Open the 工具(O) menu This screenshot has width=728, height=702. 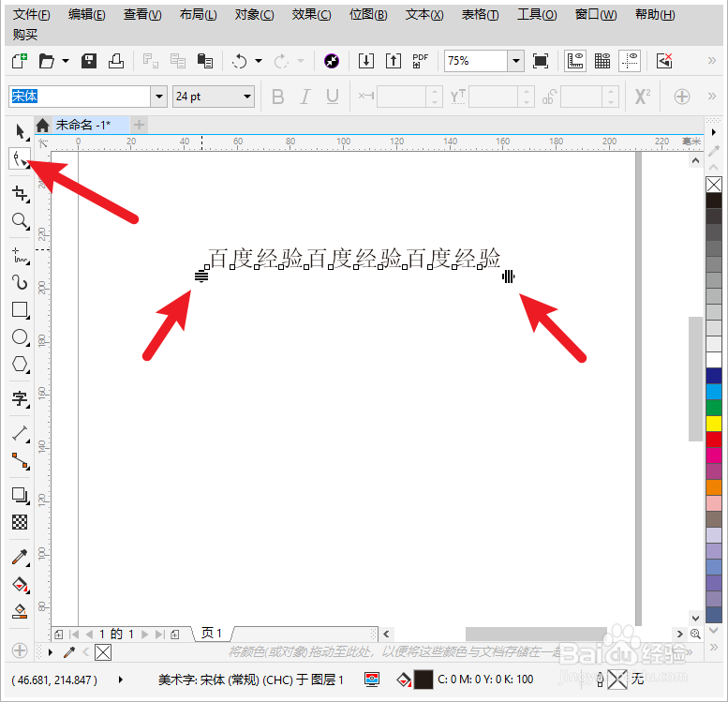click(x=537, y=15)
